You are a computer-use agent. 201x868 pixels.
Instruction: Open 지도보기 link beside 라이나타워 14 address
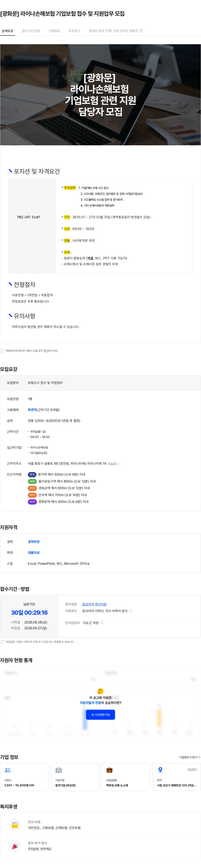click(x=112, y=464)
